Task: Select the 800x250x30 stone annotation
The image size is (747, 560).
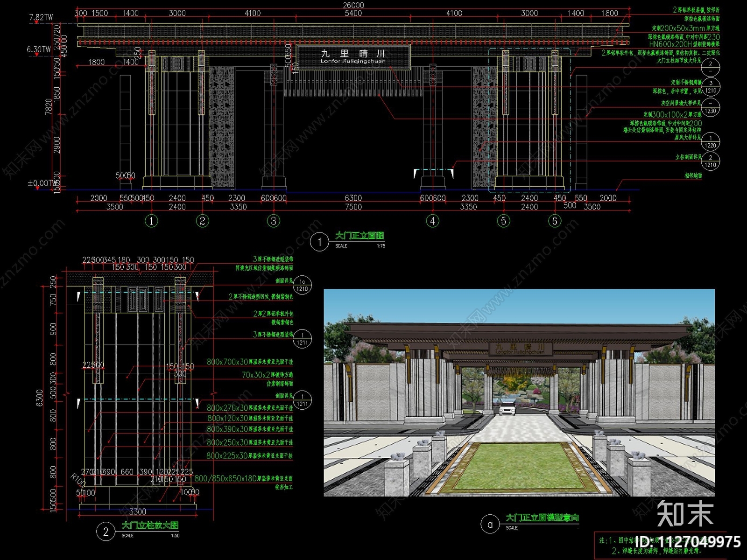Action: click(x=250, y=442)
